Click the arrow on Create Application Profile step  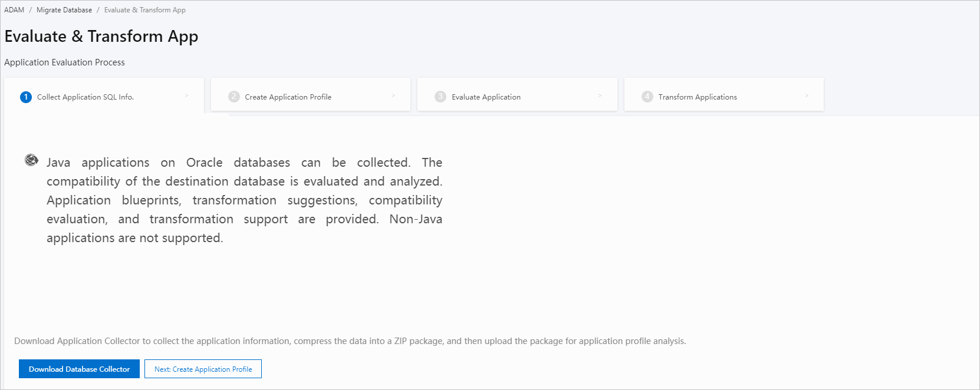[x=393, y=95]
